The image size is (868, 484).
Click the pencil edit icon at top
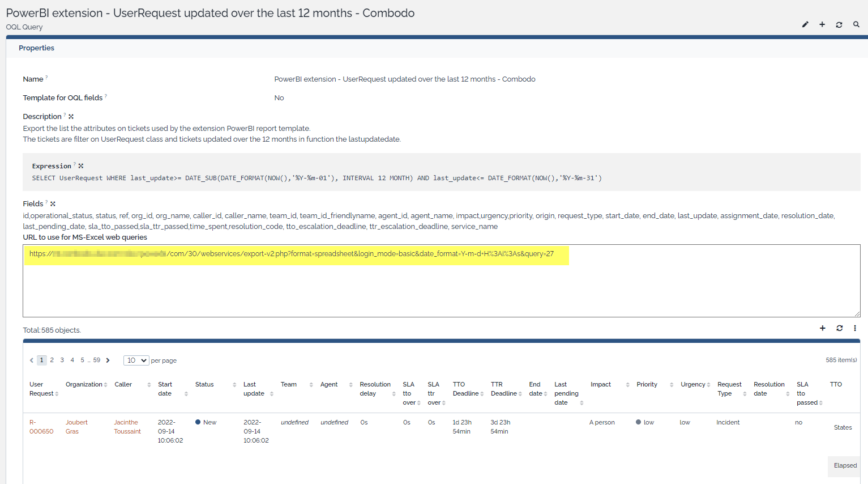(x=805, y=24)
